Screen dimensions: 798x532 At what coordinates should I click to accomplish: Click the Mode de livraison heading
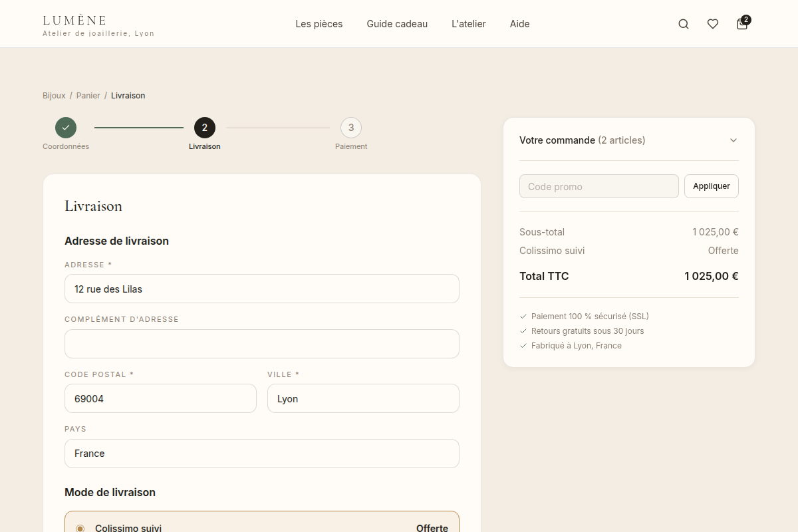coord(110,492)
